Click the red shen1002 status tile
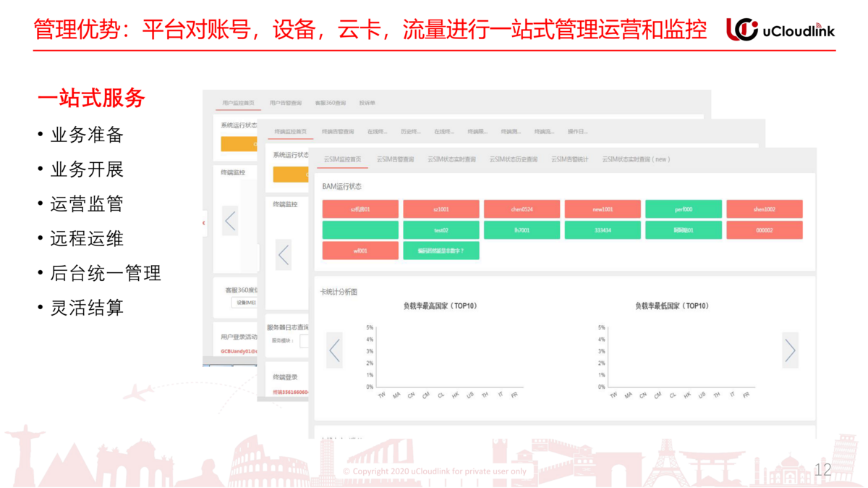This screenshot has height=488, width=868. (x=764, y=209)
